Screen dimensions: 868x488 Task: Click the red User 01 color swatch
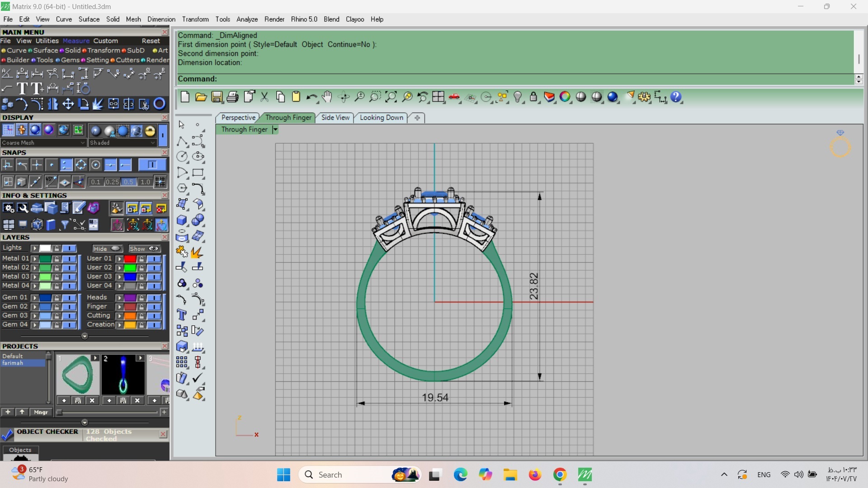(x=130, y=259)
